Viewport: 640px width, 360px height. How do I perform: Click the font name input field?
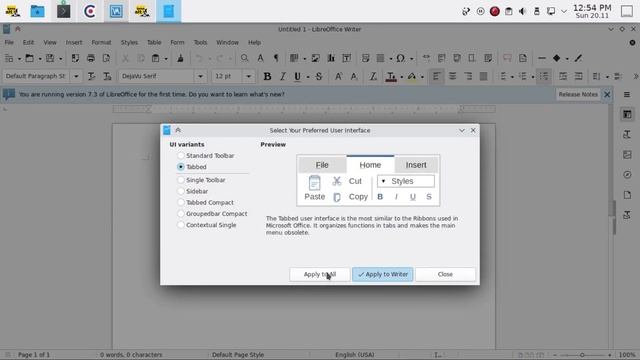[157, 76]
